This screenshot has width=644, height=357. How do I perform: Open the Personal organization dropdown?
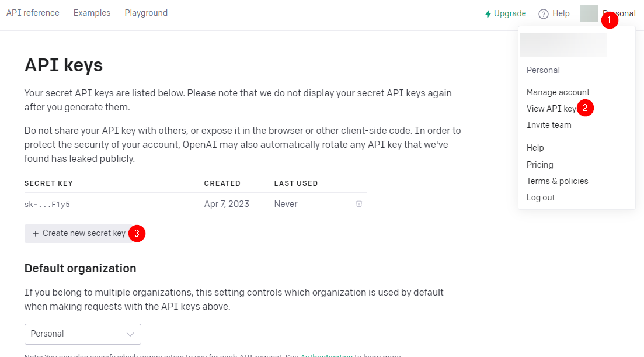82,334
